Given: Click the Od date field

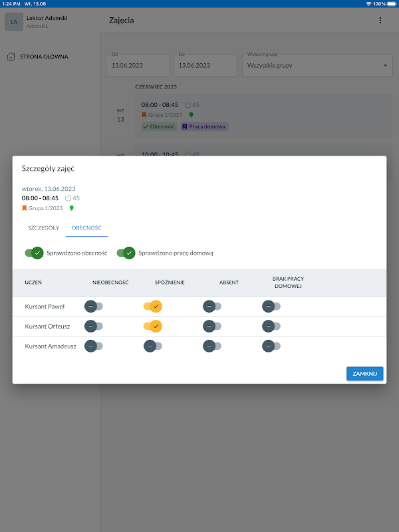Looking at the screenshot, I should [x=138, y=65].
